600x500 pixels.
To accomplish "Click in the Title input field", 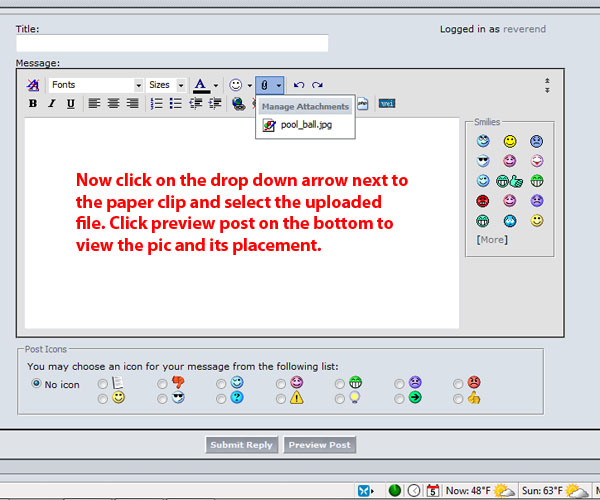I will coord(172,43).
